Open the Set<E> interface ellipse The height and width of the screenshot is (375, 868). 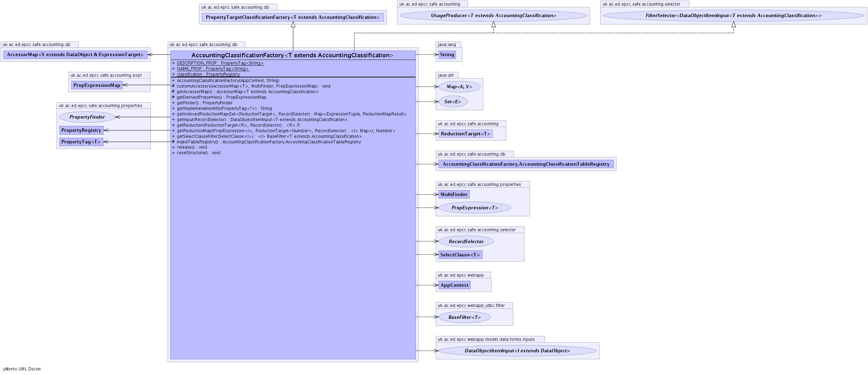(453, 102)
